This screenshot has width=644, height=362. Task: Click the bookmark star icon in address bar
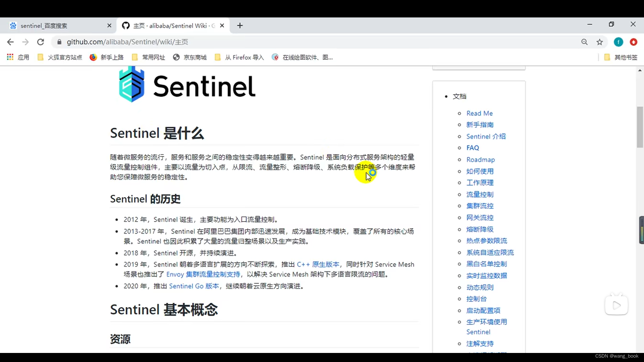(600, 42)
